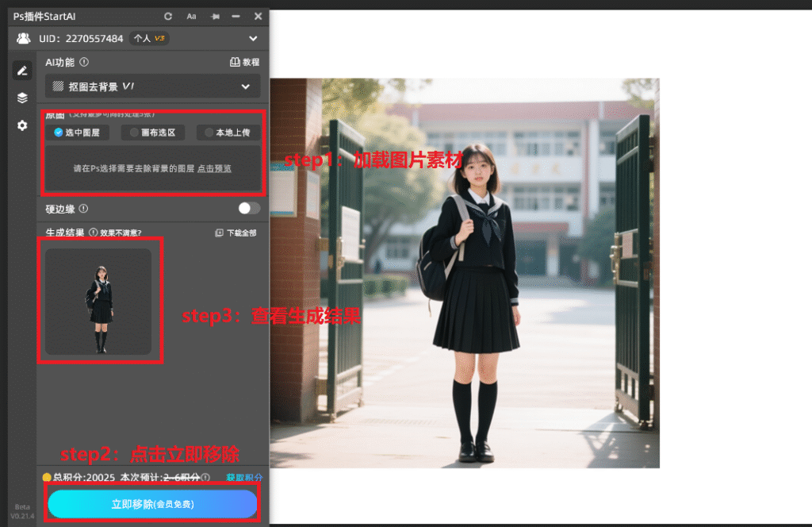The width and height of the screenshot is (812, 527).
Task: Open the 教程 tutorial link
Action: 244,62
